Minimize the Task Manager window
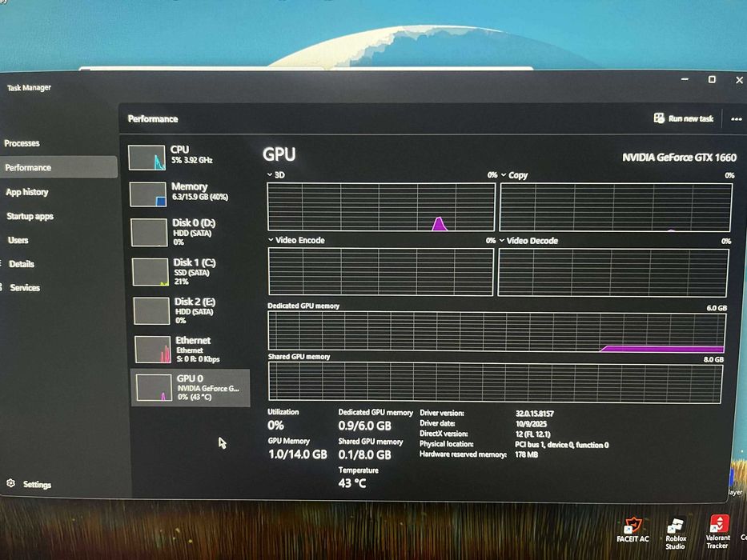 685,79
